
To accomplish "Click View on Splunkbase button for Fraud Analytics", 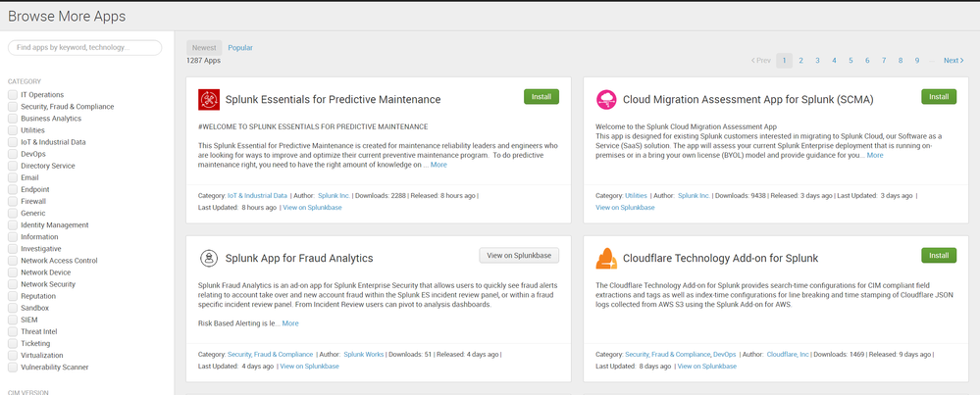I will pyautogui.click(x=519, y=255).
